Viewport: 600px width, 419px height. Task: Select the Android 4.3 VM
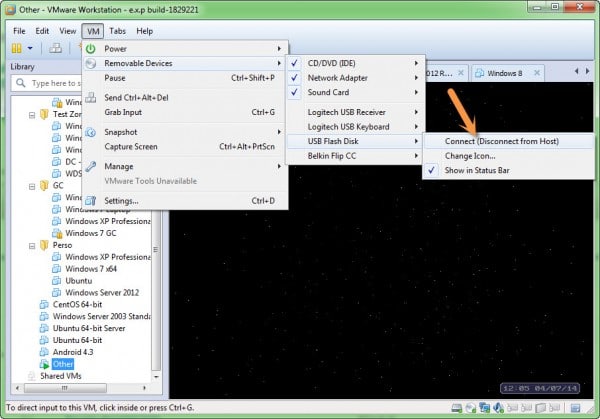[73, 352]
